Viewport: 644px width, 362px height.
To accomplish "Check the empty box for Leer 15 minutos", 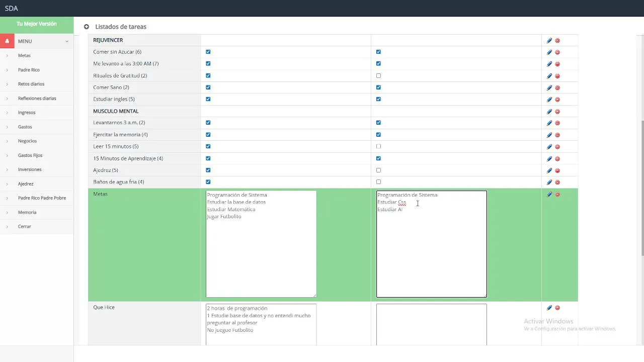I will pyautogui.click(x=378, y=146).
